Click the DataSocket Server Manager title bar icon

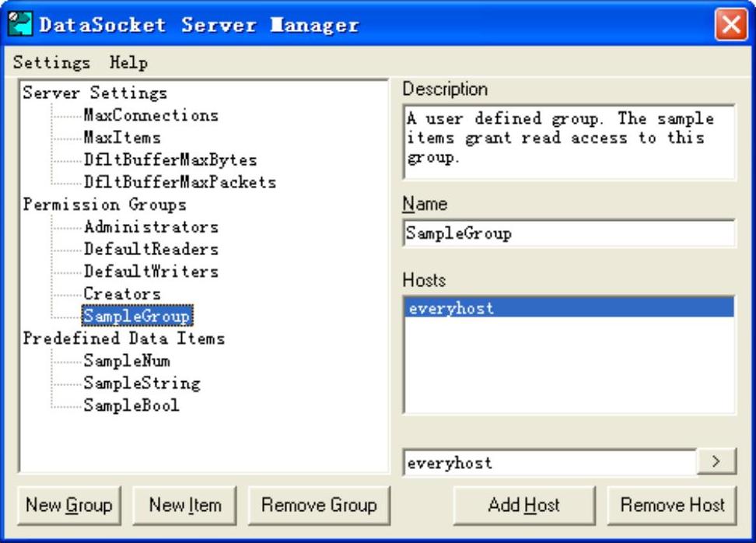(20, 23)
